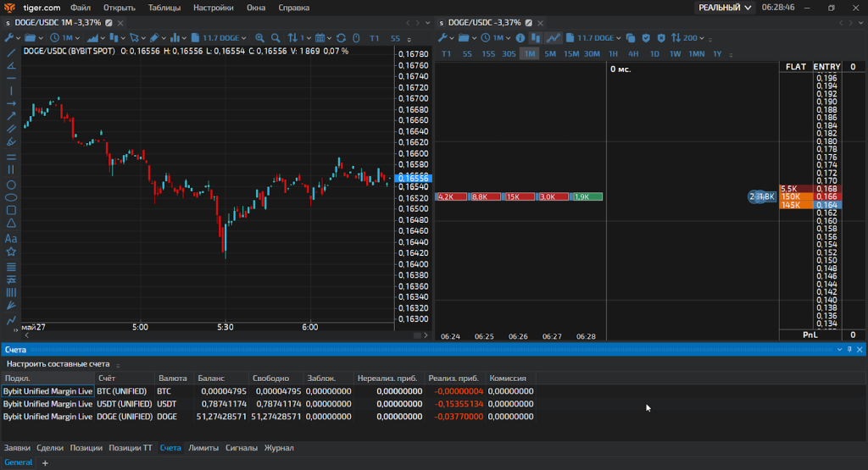Switch to the Позиции tab
The width and height of the screenshot is (868, 470).
(86, 447)
